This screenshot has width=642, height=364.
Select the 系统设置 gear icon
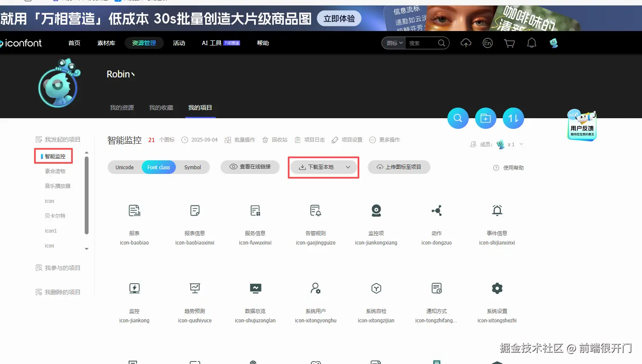coord(497,288)
